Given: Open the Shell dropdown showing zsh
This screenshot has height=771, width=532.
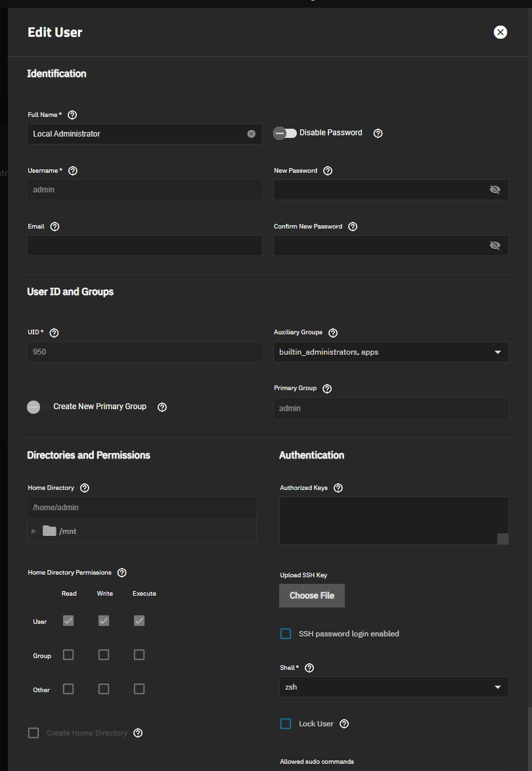Looking at the screenshot, I should pyautogui.click(x=394, y=687).
